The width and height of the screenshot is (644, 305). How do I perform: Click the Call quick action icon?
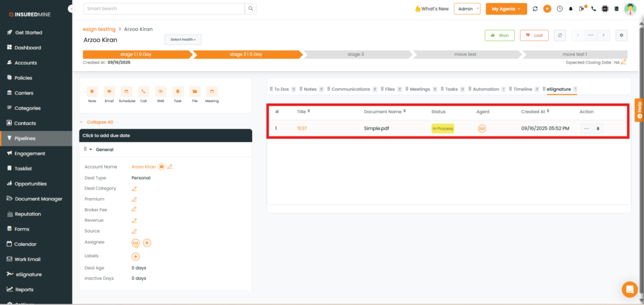click(143, 92)
